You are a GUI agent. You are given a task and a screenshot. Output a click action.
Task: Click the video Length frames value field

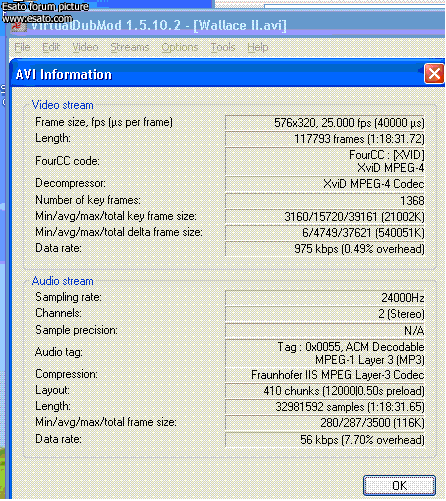325,139
